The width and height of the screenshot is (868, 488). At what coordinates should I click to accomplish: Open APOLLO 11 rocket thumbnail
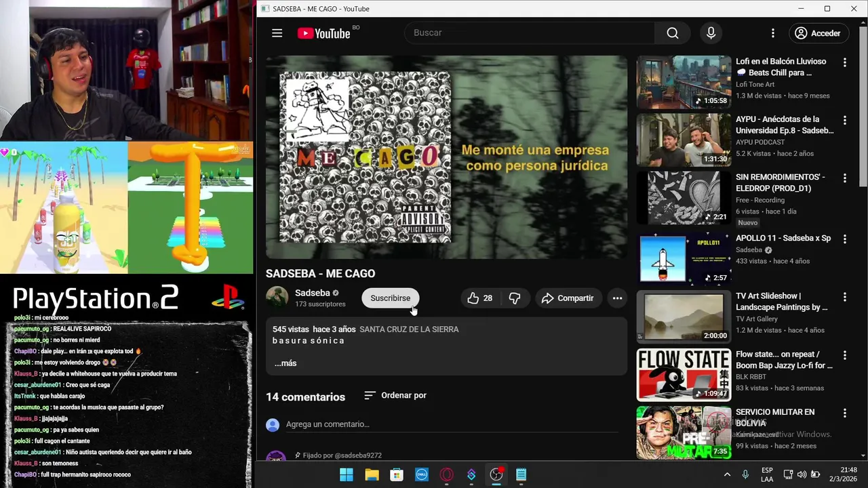pos(684,259)
